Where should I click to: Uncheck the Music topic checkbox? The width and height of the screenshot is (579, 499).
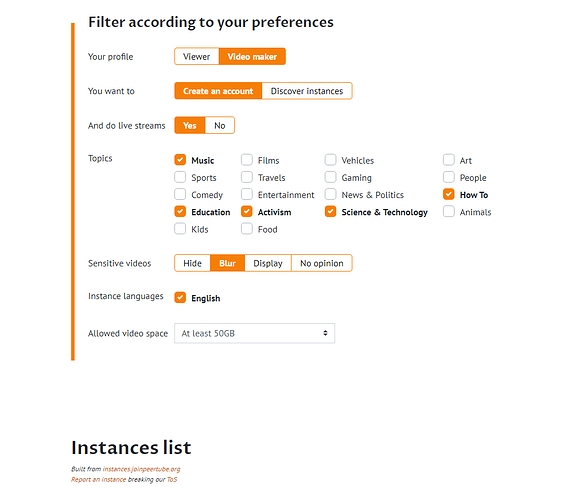coord(180,160)
